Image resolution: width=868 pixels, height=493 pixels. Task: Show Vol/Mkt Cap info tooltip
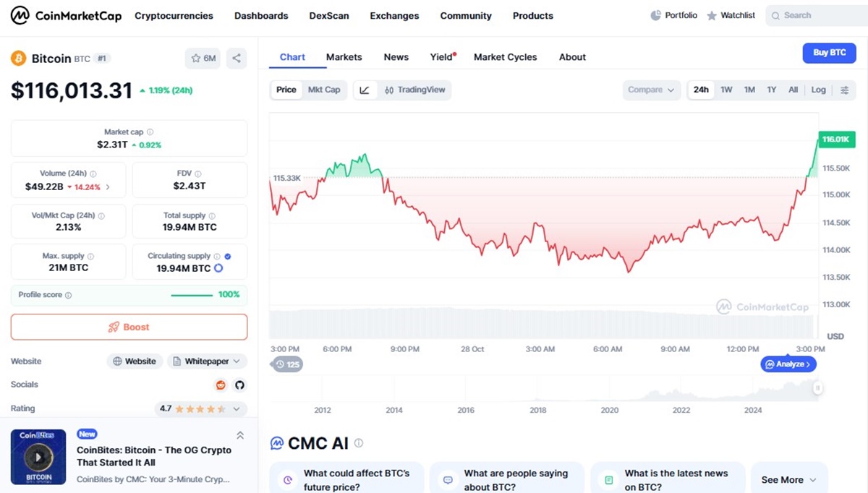tap(101, 215)
